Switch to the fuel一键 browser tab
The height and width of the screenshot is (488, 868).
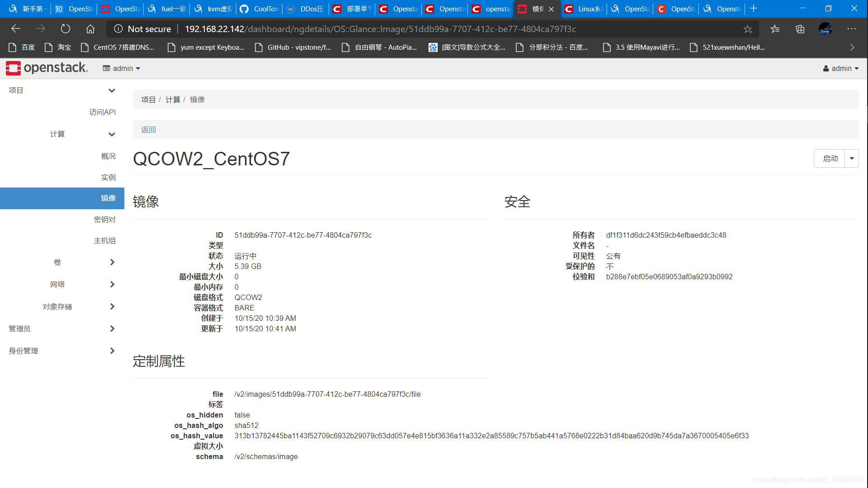(166, 9)
